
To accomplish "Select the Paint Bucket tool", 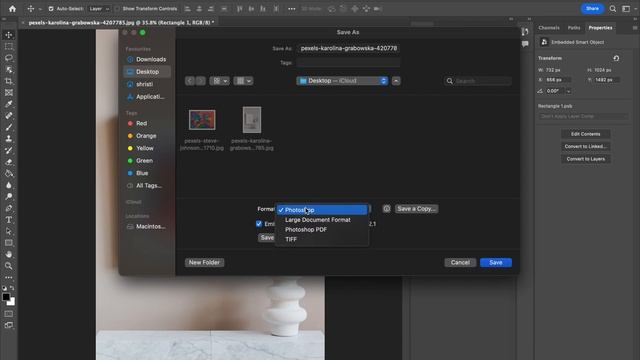I will 9,173.
